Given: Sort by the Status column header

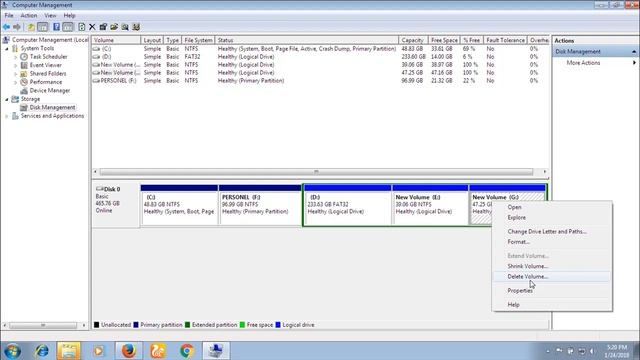Looking at the screenshot, I should point(307,40).
